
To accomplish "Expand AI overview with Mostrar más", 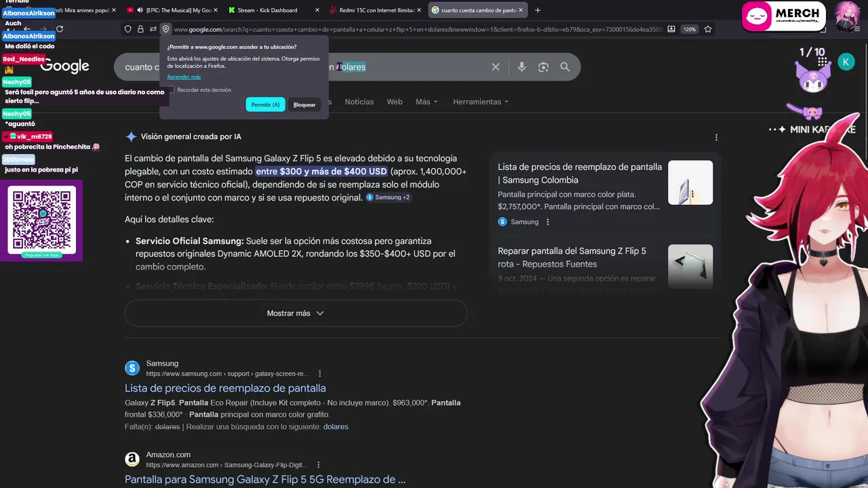I will click(296, 313).
